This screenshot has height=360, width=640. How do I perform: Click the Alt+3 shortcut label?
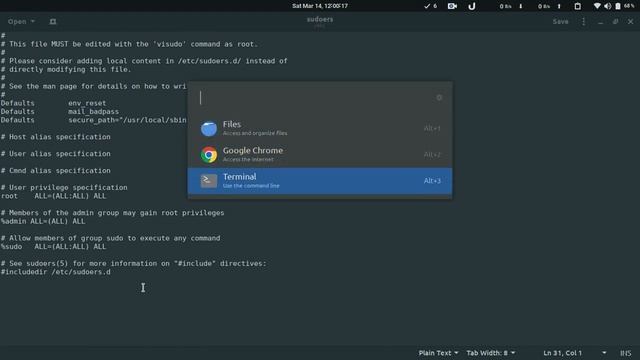point(432,181)
